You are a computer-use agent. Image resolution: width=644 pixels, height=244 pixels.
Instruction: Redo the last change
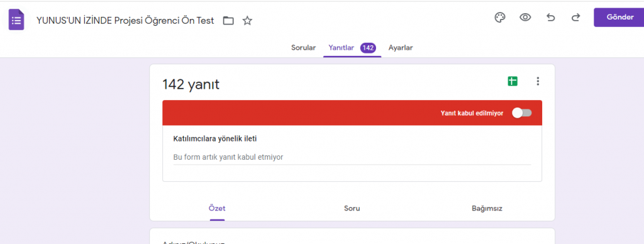(x=576, y=18)
